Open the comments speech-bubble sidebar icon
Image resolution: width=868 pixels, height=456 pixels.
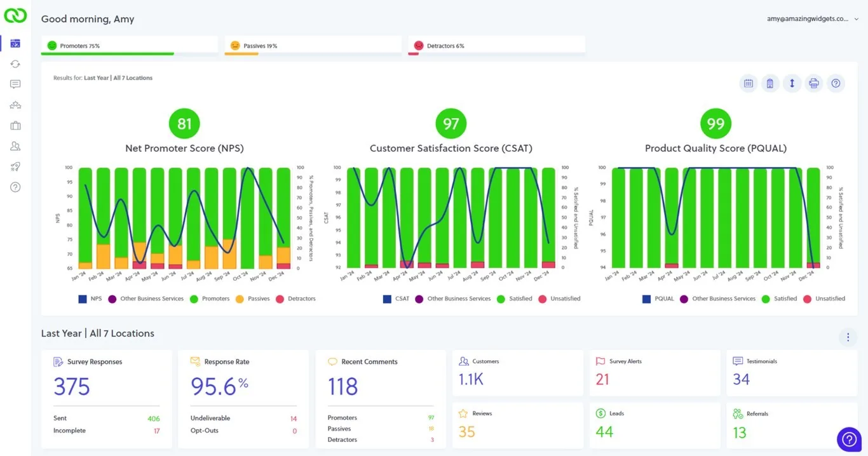[15, 84]
